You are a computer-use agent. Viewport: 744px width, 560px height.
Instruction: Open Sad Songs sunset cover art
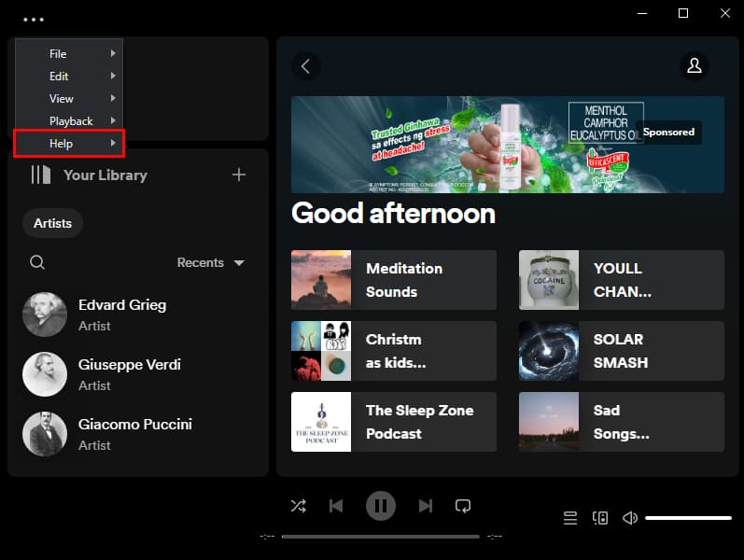(549, 422)
